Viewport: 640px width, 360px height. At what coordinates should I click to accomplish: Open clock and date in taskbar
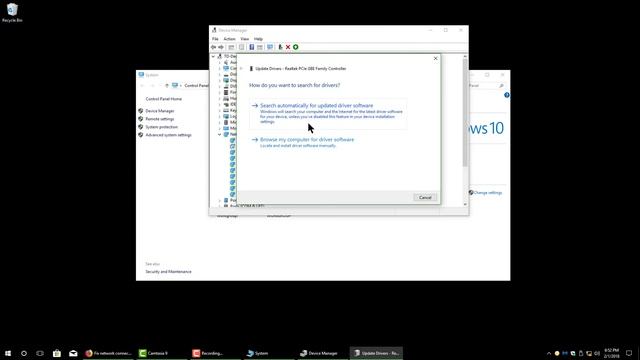pyautogui.click(x=611, y=353)
